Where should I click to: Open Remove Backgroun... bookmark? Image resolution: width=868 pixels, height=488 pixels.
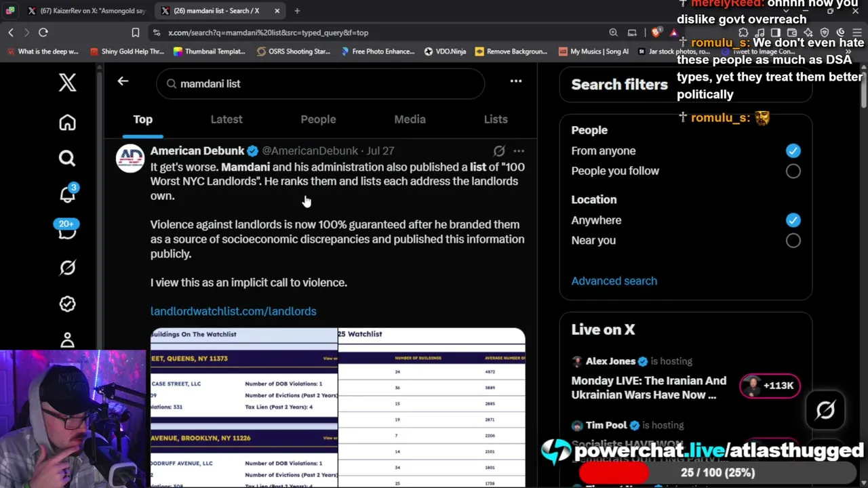[511, 52]
